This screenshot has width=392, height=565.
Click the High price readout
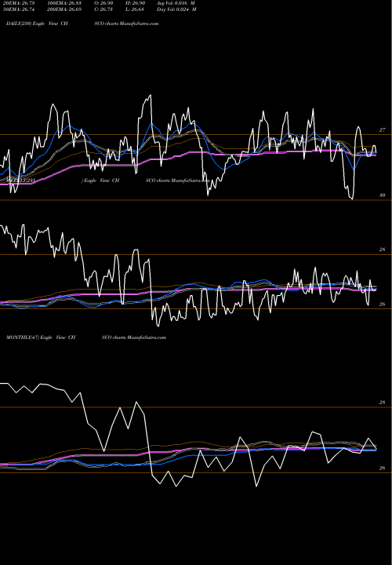coord(136,2)
